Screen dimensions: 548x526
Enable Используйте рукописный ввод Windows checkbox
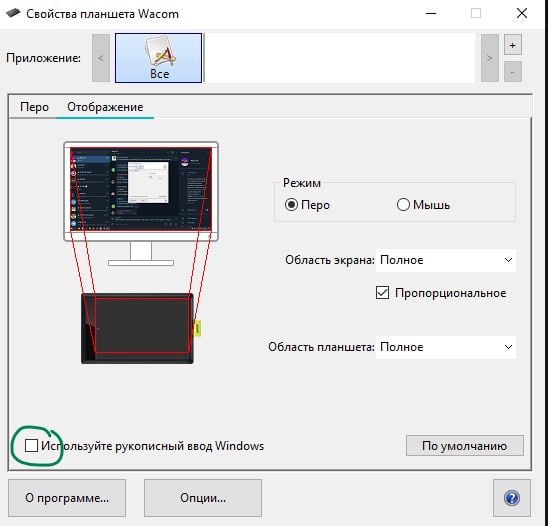click(31, 446)
